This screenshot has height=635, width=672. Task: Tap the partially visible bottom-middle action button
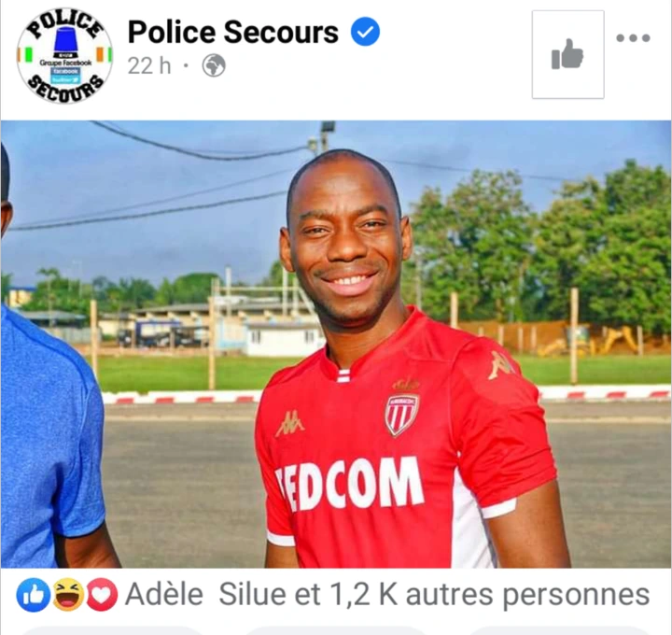336,630
